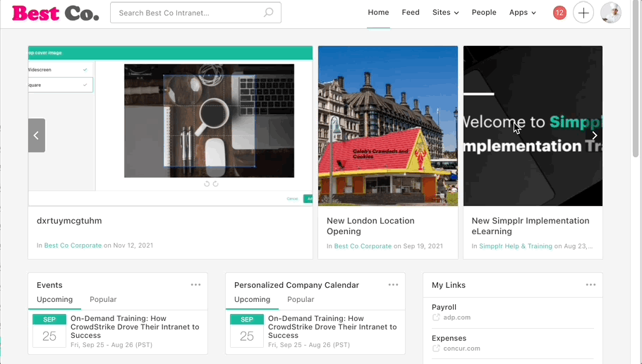Open My Links three-dot options menu
Screen dimensions: 642x364
pos(590,285)
